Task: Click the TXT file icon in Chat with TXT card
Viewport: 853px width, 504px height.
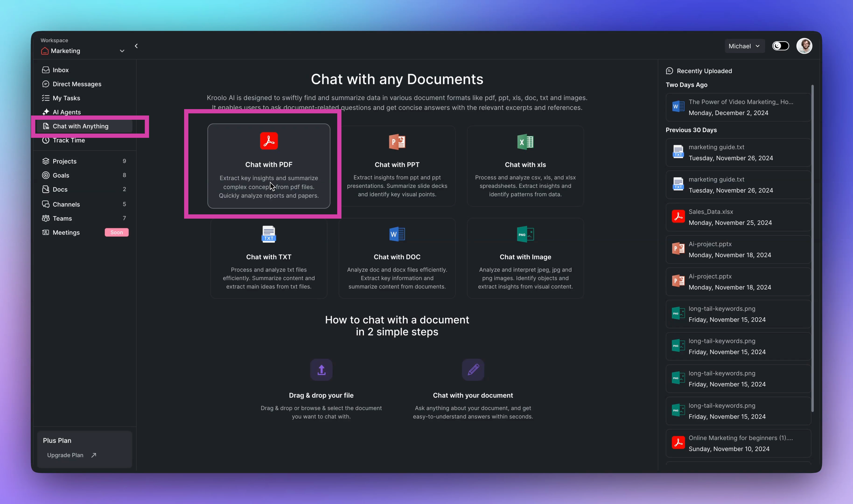Action: pos(269,234)
